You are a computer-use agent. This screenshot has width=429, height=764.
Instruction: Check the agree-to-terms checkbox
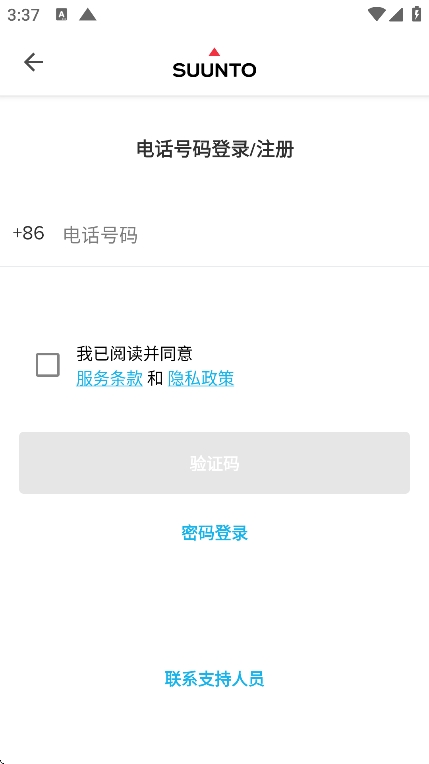(x=48, y=365)
